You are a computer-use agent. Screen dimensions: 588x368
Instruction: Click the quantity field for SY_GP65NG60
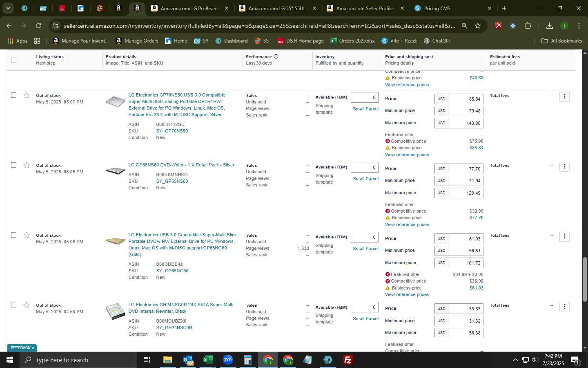coord(364,237)
